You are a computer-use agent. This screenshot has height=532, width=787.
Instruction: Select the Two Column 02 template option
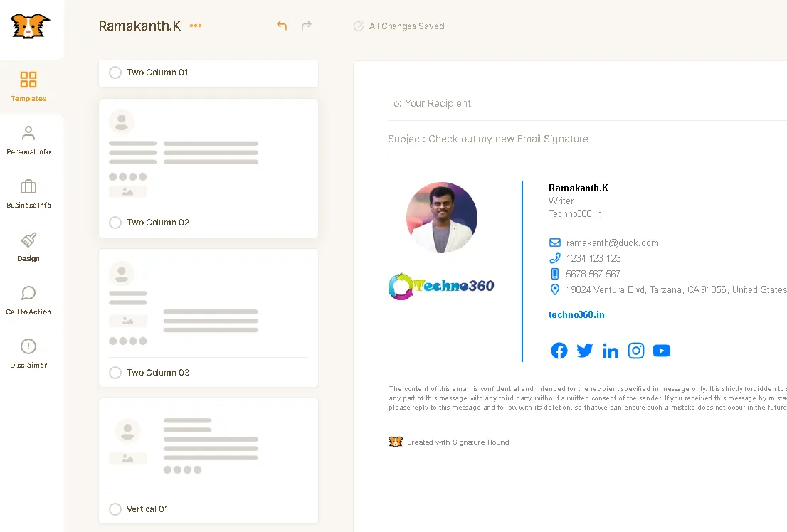[115, 223]
